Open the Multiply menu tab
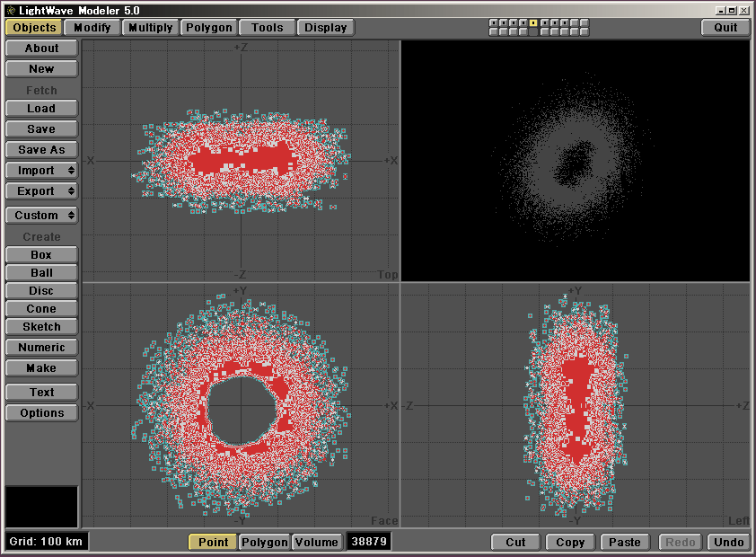The width and height of the screenshot is (756, 557). click(x=150, y=27)
